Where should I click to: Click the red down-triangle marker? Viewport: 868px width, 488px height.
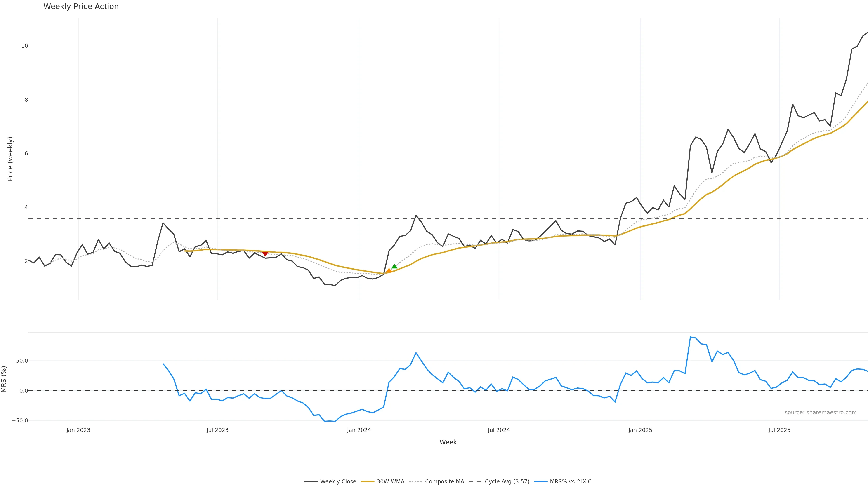(265, 253)
